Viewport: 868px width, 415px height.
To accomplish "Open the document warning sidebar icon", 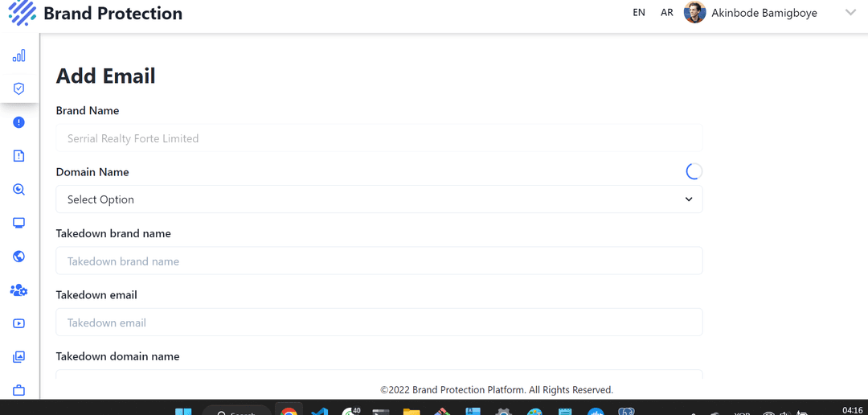I will click(18, 156).
